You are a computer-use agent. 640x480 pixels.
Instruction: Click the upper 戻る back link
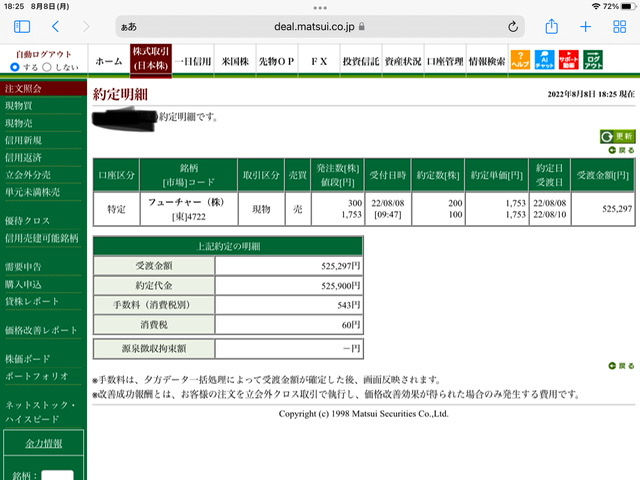[622, 150]
